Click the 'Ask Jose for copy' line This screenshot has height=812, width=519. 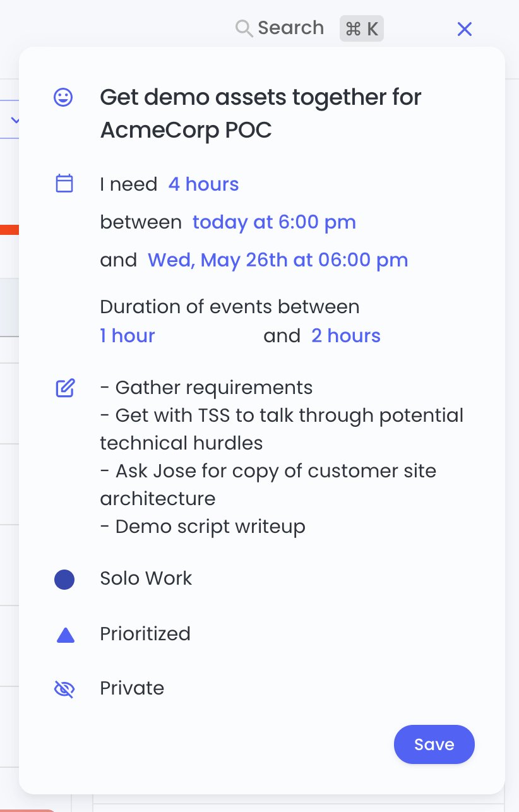tap(268, 485)
